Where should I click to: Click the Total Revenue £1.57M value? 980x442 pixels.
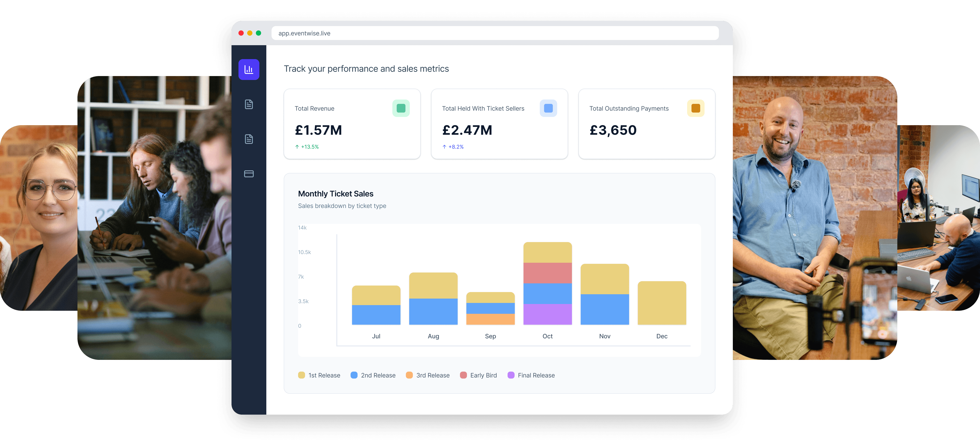tap(318, 130)
